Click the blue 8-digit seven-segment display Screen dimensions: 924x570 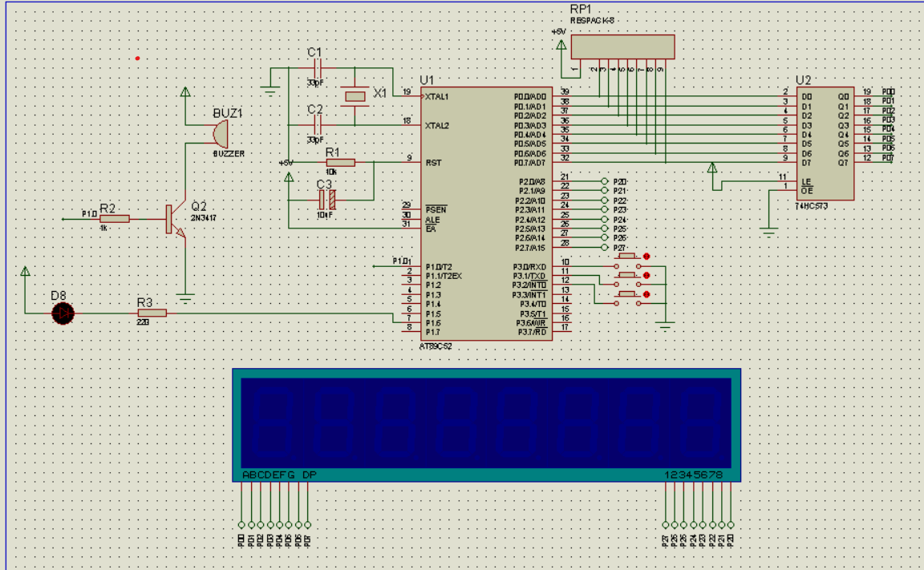[486, 425]
